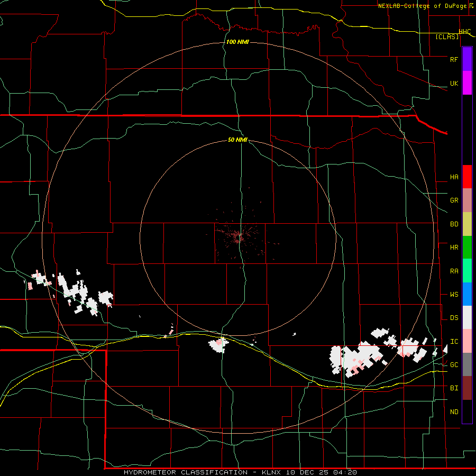The height and width of the screenshot is (476, 476).
Task: Click the yellow BD legend color block
Action: pyautogui.click(x=467, y=224)
